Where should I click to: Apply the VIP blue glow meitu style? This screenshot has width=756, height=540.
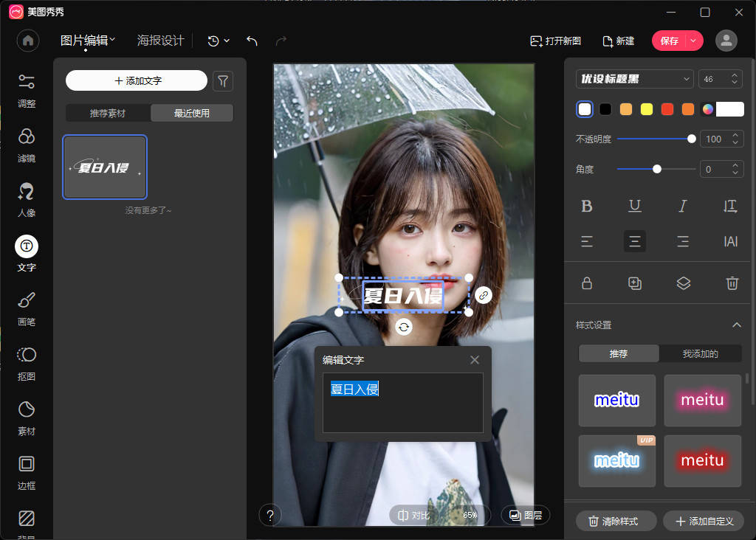[x=616, y=461]
